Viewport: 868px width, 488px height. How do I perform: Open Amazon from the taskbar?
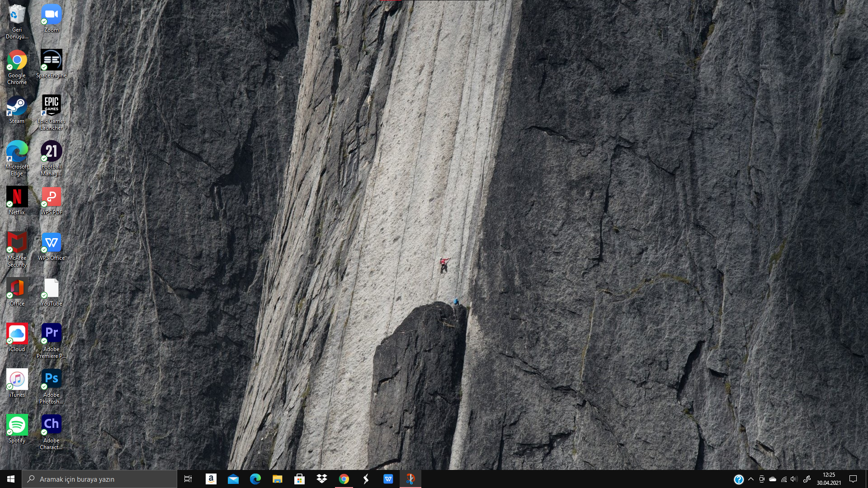coord(211,479)
